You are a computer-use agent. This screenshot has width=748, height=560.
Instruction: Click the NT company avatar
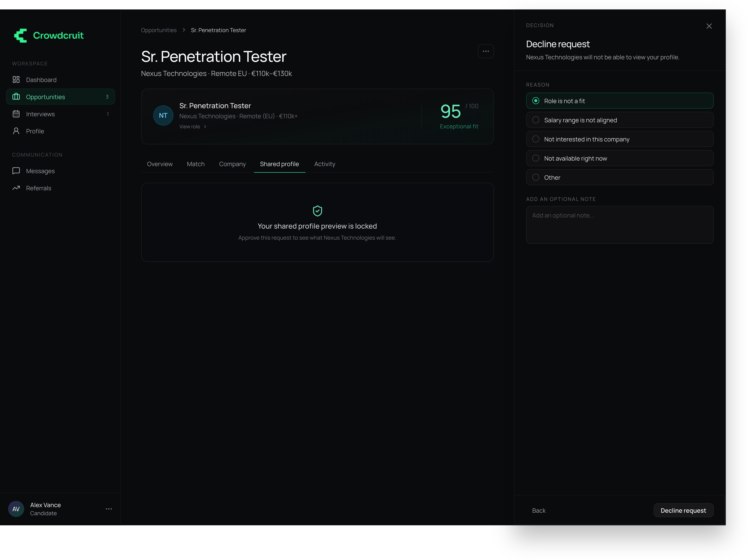click(163, 116)
